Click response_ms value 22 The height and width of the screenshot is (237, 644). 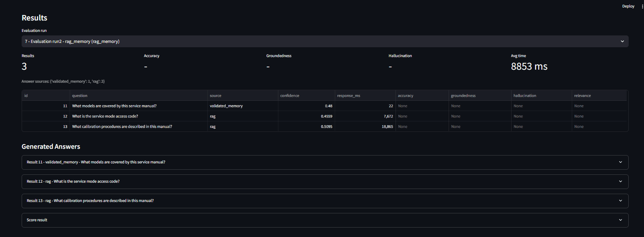click(365, 106)
